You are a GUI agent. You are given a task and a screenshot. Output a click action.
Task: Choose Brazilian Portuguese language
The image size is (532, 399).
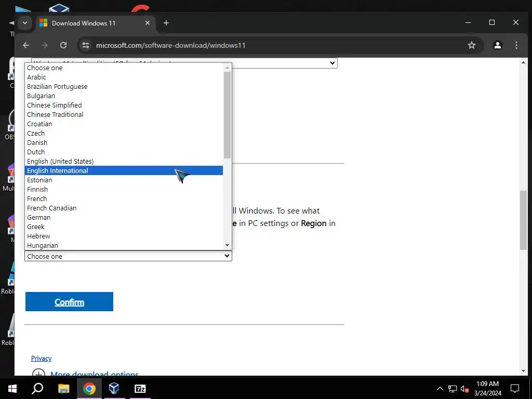pos(124,87)
